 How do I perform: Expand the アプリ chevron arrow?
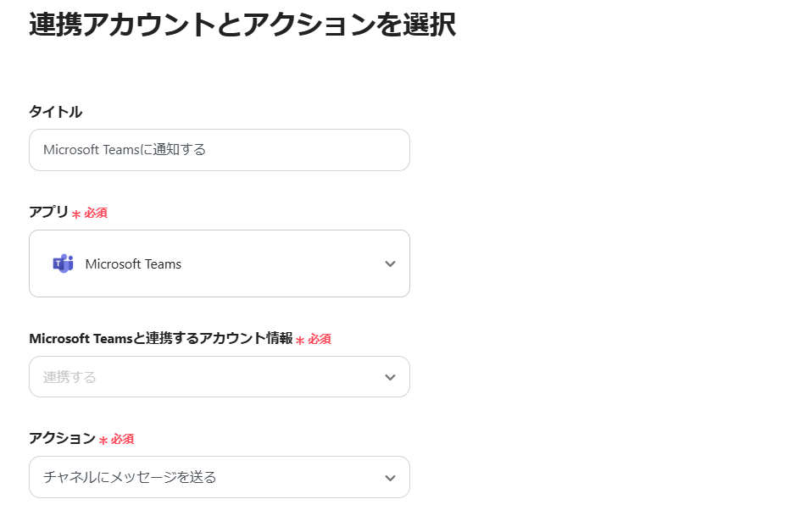point(390,263)
